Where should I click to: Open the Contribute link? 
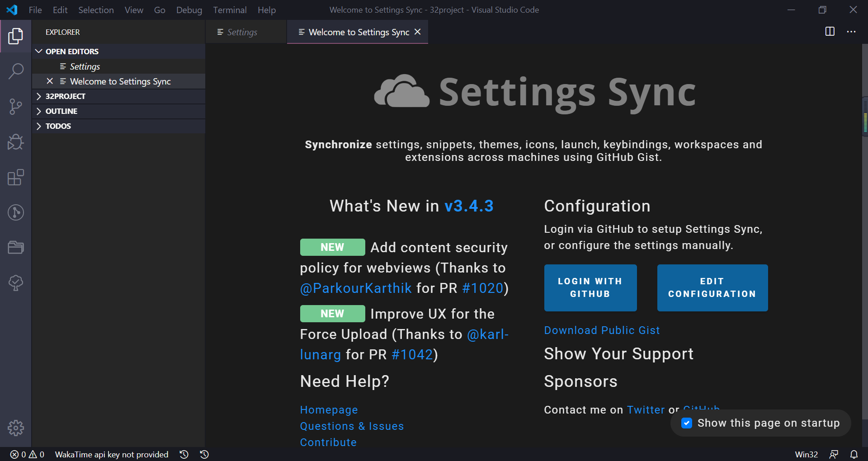[328, 442]
